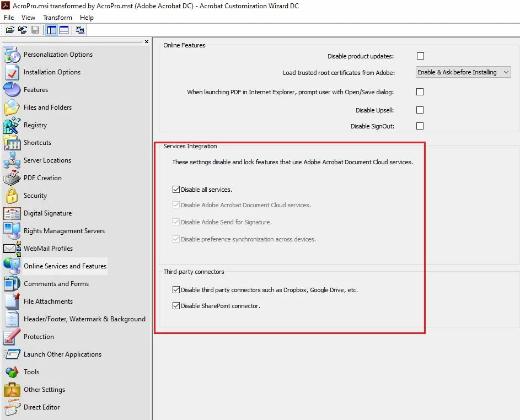Viewport: 520px width, 420px height.
Task: Click the Comments and Forms icon
Action: pyautogui.click(x=12, y=284)
